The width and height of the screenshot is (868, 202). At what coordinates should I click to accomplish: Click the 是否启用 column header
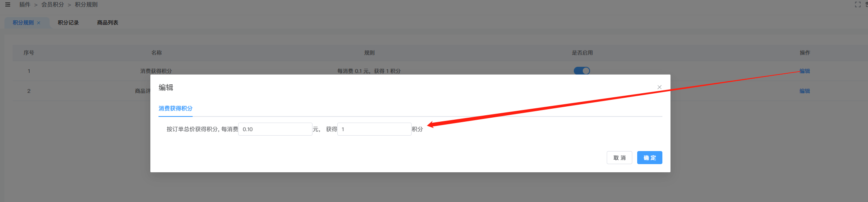pyautogui.click(x=582, y=53)
